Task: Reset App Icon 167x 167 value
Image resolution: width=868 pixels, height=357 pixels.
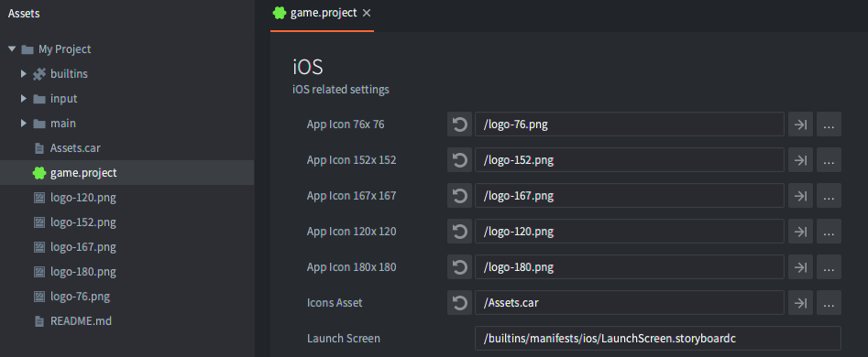Action: [459, 196]
